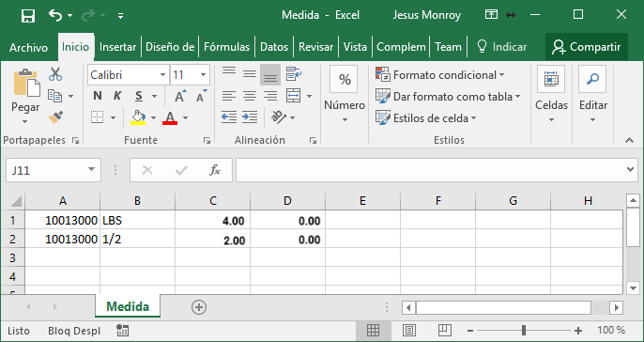The height and width of the screenshot is (342, 644).
Task: Select cell B1 containing LBS
Action: (x=138, y=220)
